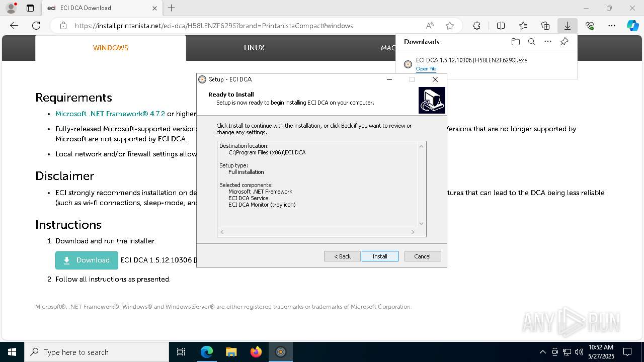Open the Edge profile icon
Image resolution: width=644 pixels, height=362 pixels.
click(x=11, y=8)
